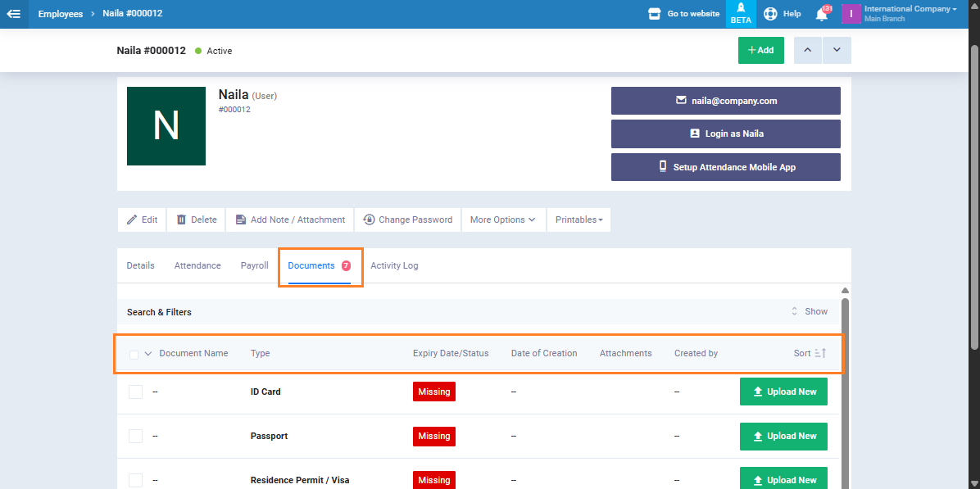Click Upload New for ID Card
This screenshot has width=980, height=489.
[783, 392]
